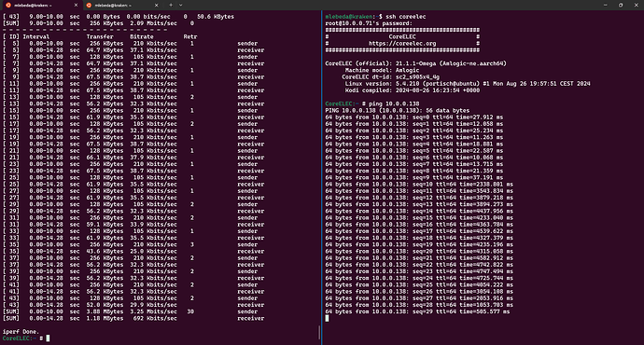Click the '3.88 MBytes' SUM sender value
The image size is (644, 345).
point(105,311)
